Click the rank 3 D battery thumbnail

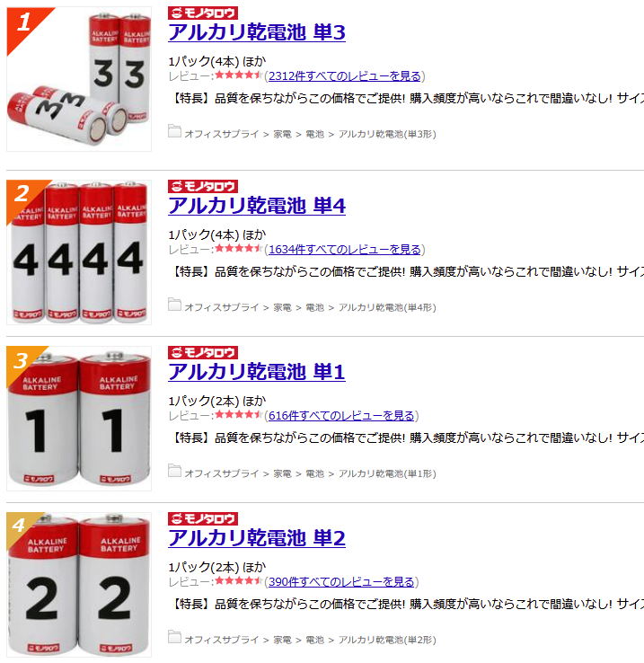79,419
